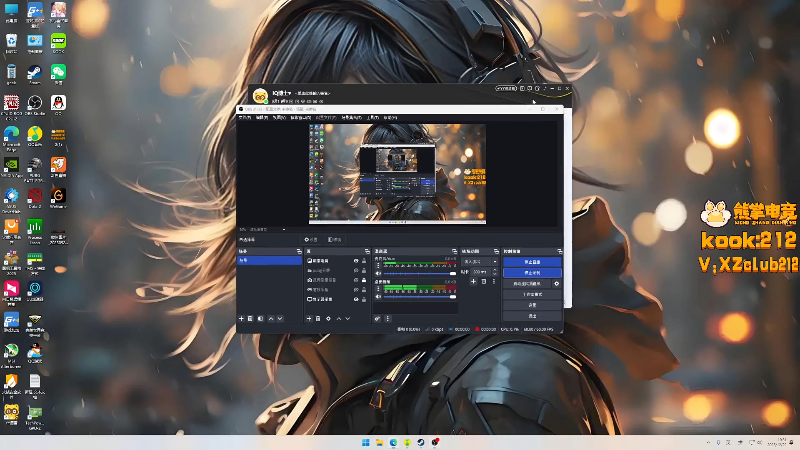Pop out the Controls dock panel
The width and height of the screenshot is (800, 450).
560,252
